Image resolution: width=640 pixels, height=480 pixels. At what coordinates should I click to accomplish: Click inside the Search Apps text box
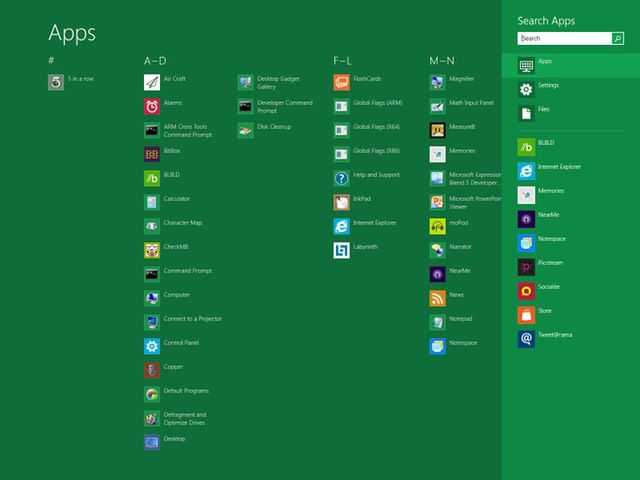(x=564, y=38)
